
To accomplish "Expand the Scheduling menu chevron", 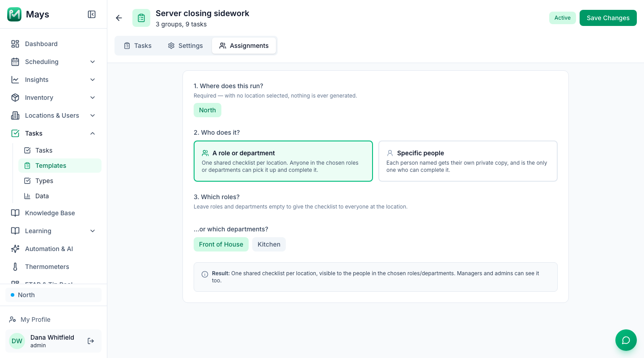I will (93, 62).
